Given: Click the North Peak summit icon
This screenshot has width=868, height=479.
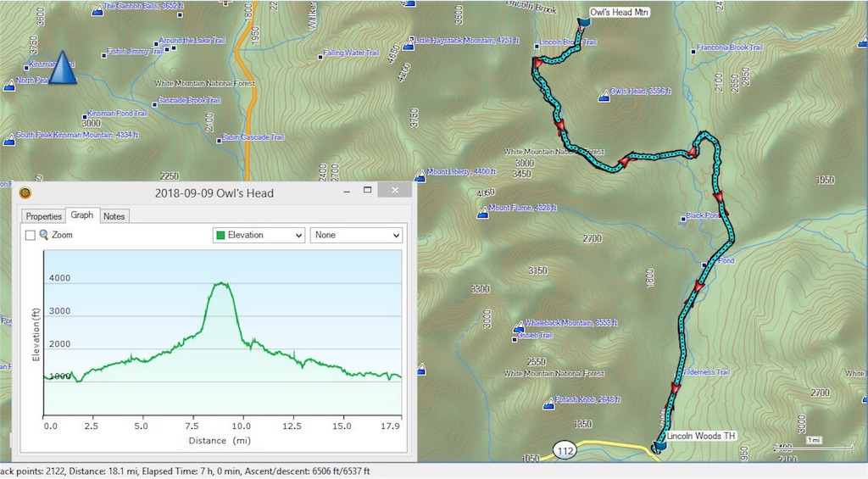Looking at the screenshot, I should 9,86.
